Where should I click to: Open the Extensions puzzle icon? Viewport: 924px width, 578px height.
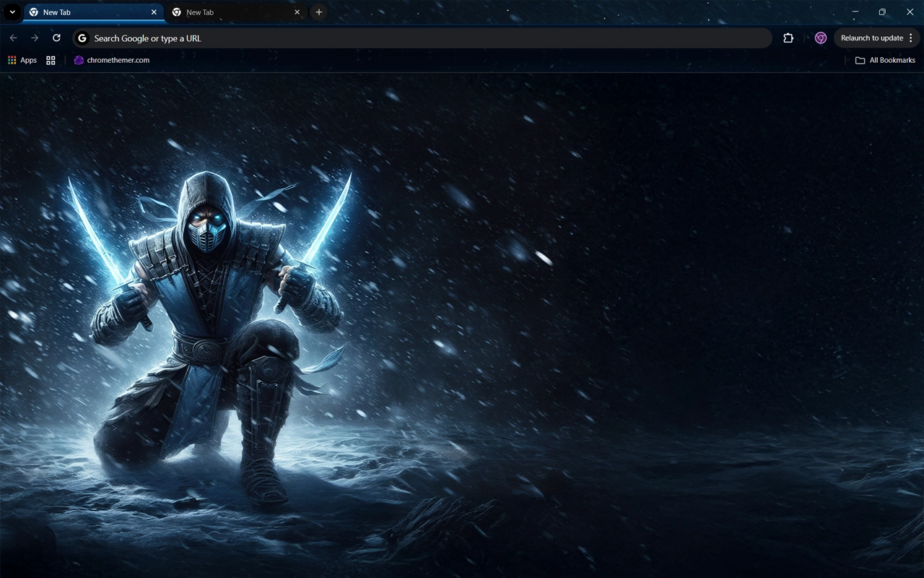coord(788,38)
